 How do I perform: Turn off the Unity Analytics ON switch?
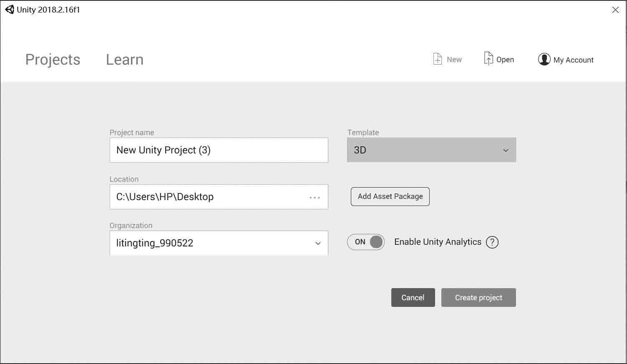(366, 242)
